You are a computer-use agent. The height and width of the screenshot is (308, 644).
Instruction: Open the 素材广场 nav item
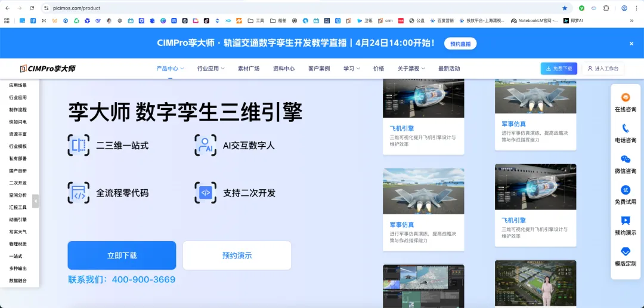click(x=249, y=69)
